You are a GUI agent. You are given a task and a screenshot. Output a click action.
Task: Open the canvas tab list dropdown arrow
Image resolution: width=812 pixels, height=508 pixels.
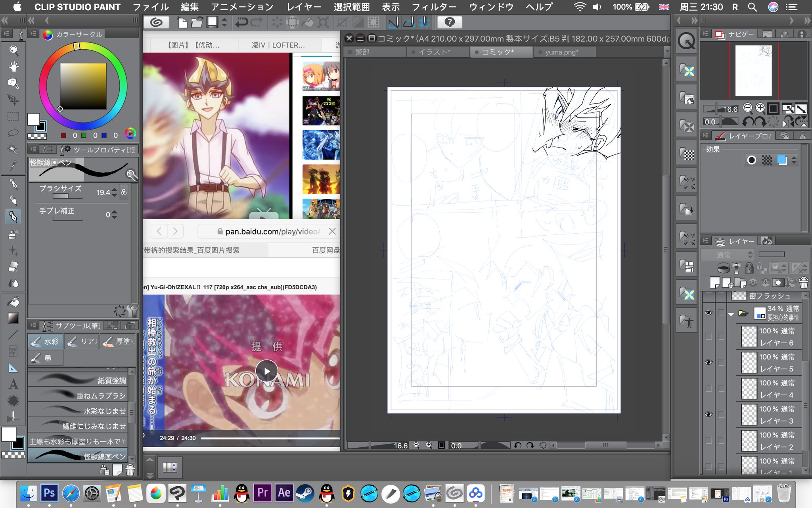pos(666,52)
